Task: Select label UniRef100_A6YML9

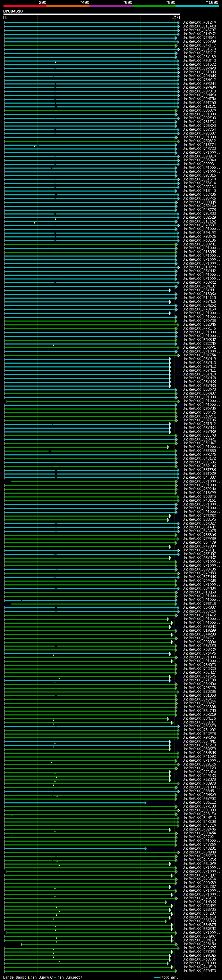Action: pyautogui.click(x=199, y=359)
